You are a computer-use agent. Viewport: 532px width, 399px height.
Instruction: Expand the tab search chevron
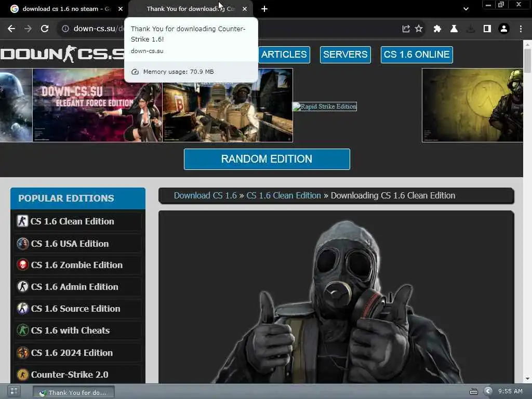(x=466, y=9)
